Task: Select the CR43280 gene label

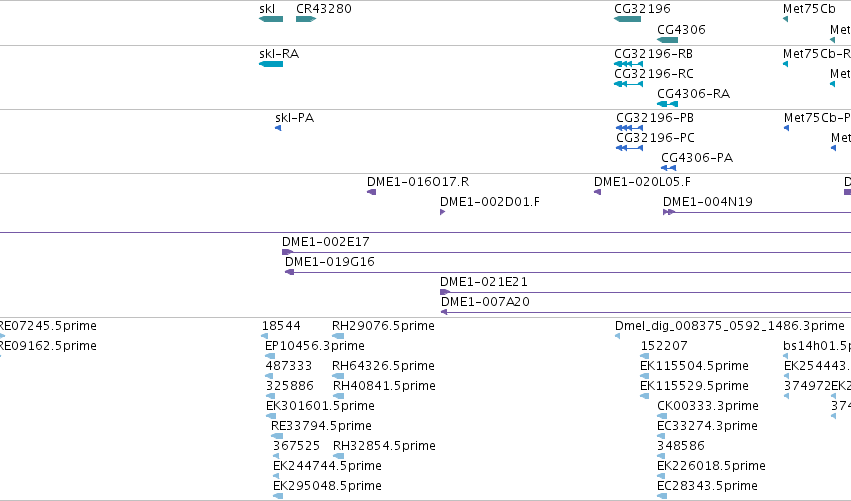Action: (x=324, y=9)
